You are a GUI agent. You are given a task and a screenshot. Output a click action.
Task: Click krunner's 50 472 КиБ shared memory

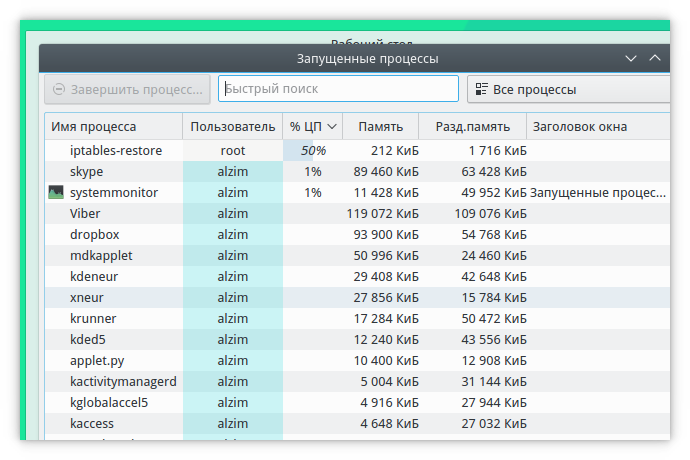click(494, 319)
